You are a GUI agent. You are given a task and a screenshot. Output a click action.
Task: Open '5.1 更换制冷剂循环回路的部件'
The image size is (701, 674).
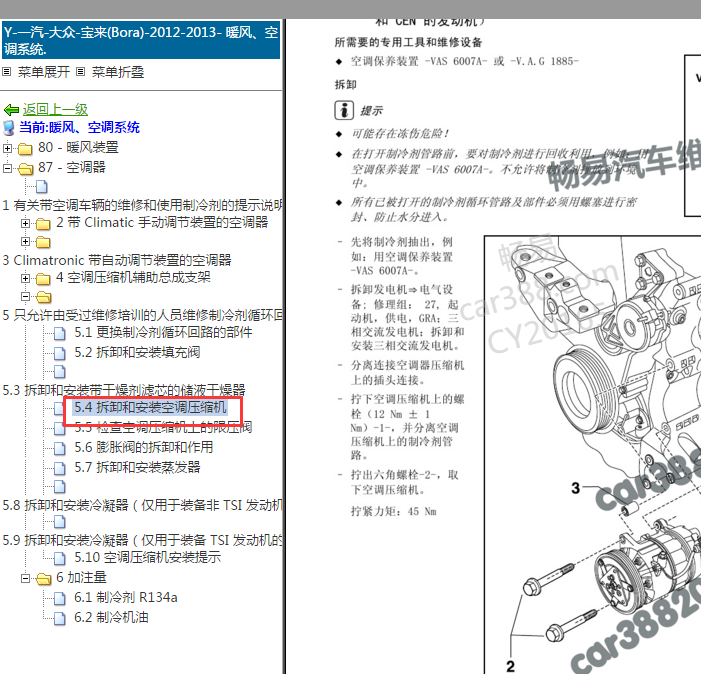[163, 332]
